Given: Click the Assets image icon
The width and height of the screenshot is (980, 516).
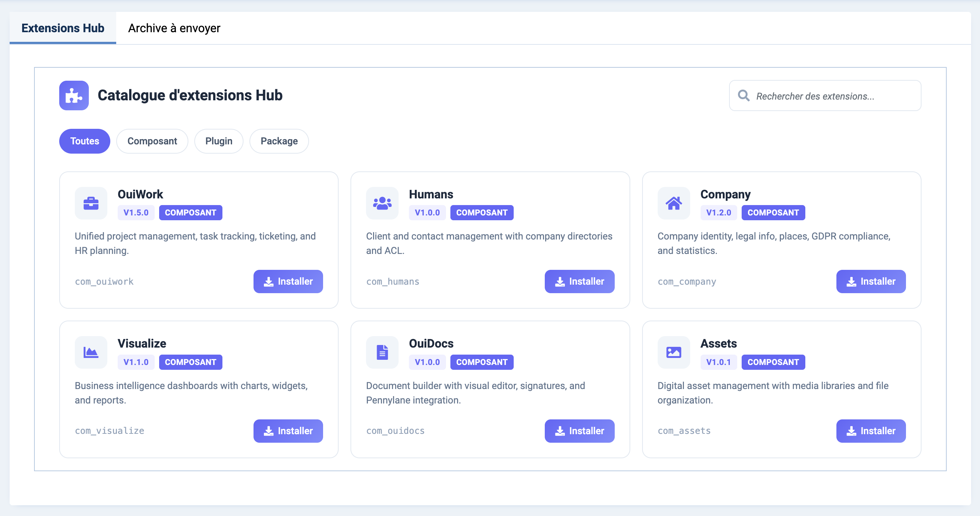Looking at the screenshot, I should point(673,352).
